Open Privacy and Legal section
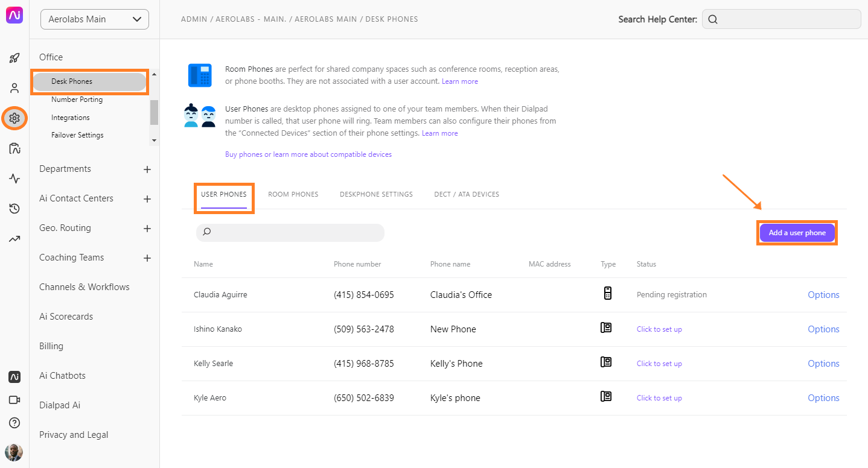 (74, 435)
